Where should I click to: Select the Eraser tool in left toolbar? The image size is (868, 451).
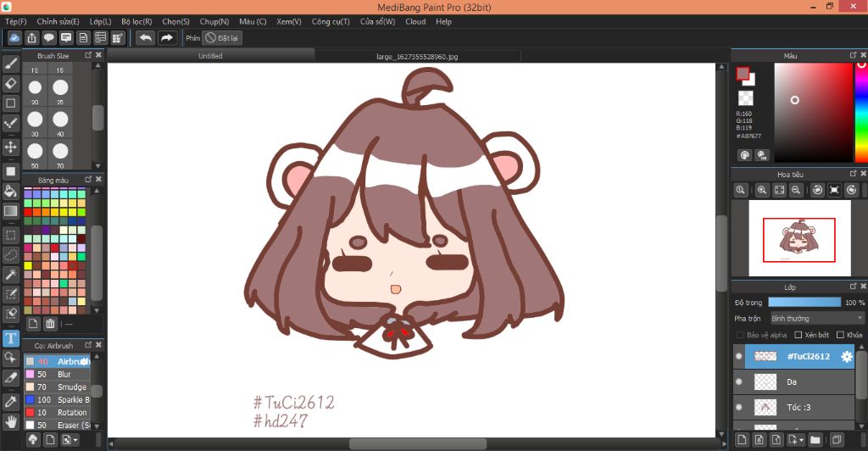coord(10,84)
